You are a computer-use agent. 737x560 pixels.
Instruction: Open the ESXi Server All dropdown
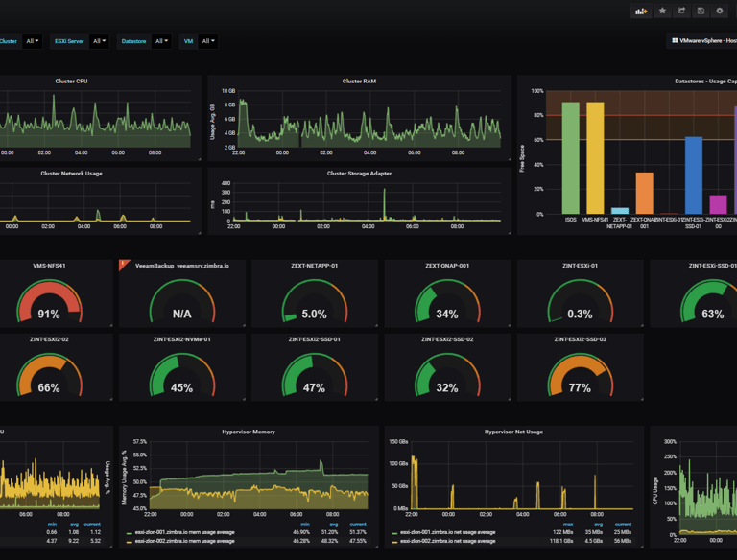point(99,41)
